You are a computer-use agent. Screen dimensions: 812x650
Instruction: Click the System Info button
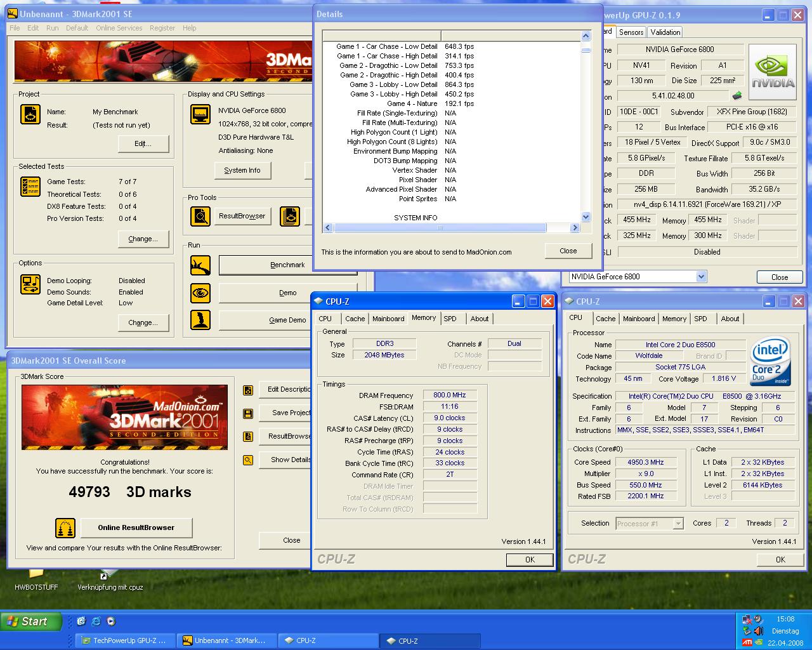(242, 170)
